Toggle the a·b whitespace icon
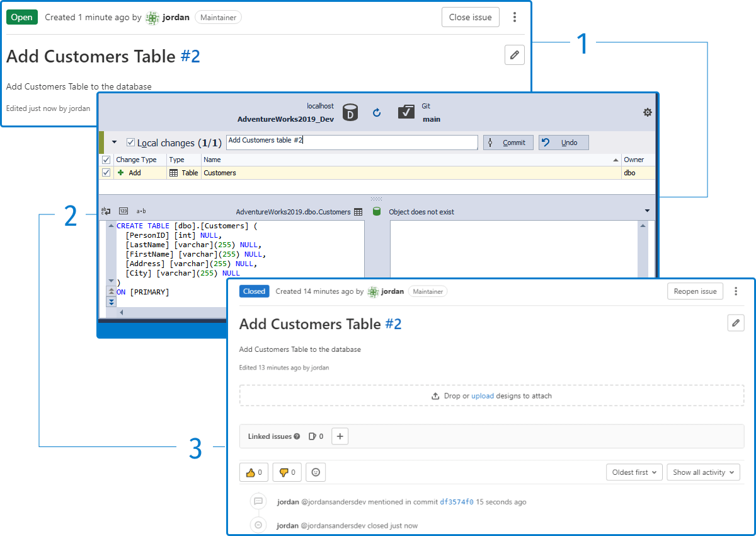This screenshot has width=756, height=536. pos(141,211)
